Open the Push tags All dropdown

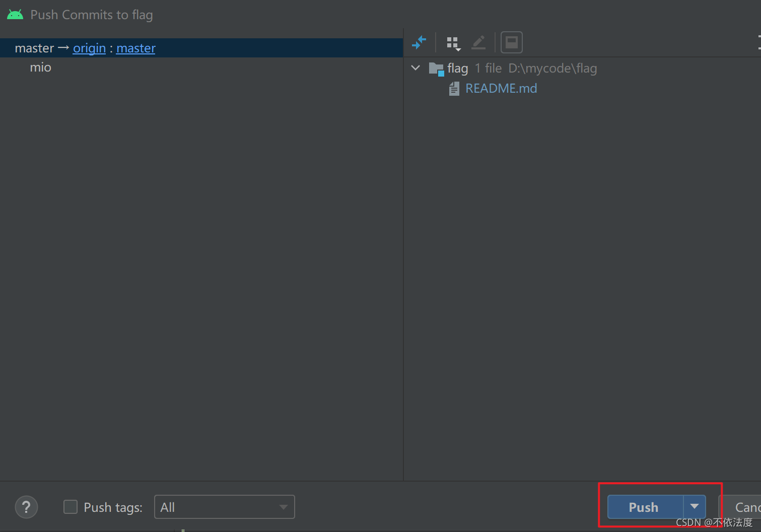click(x=224, y=507)
